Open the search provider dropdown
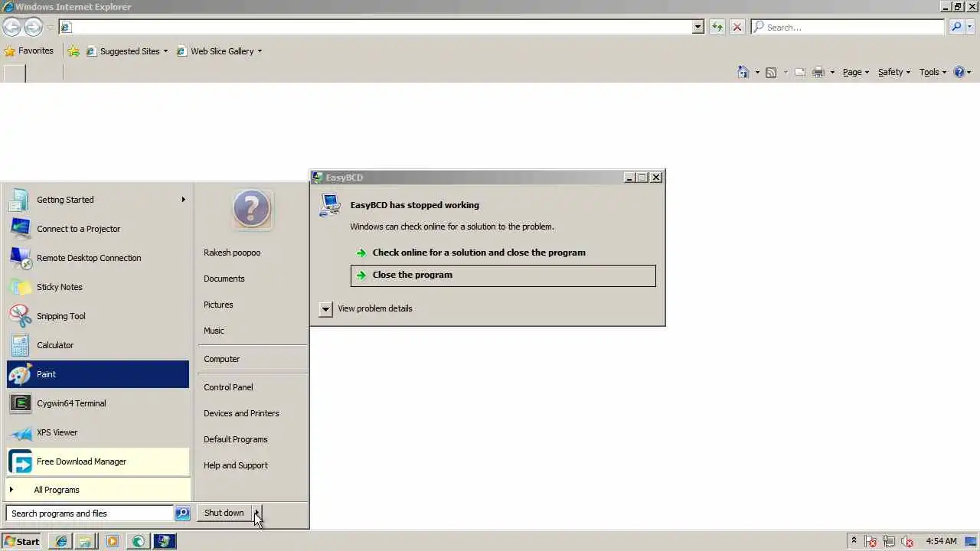 point(970,27)
